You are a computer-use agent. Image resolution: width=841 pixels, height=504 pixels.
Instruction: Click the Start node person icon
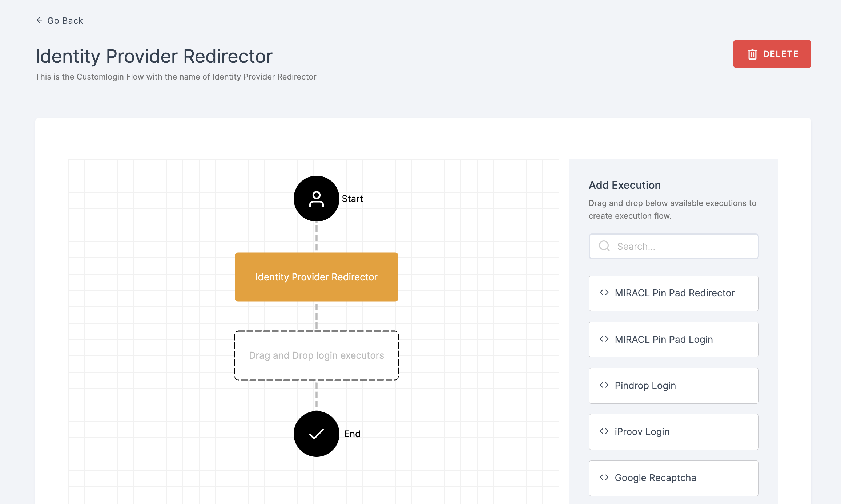point(316,199)
